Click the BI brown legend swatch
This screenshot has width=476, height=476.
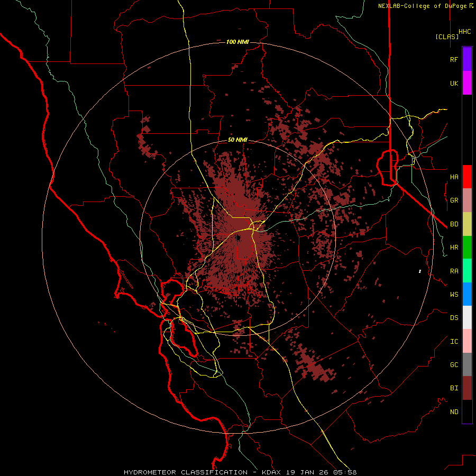(x=467, y=388)
